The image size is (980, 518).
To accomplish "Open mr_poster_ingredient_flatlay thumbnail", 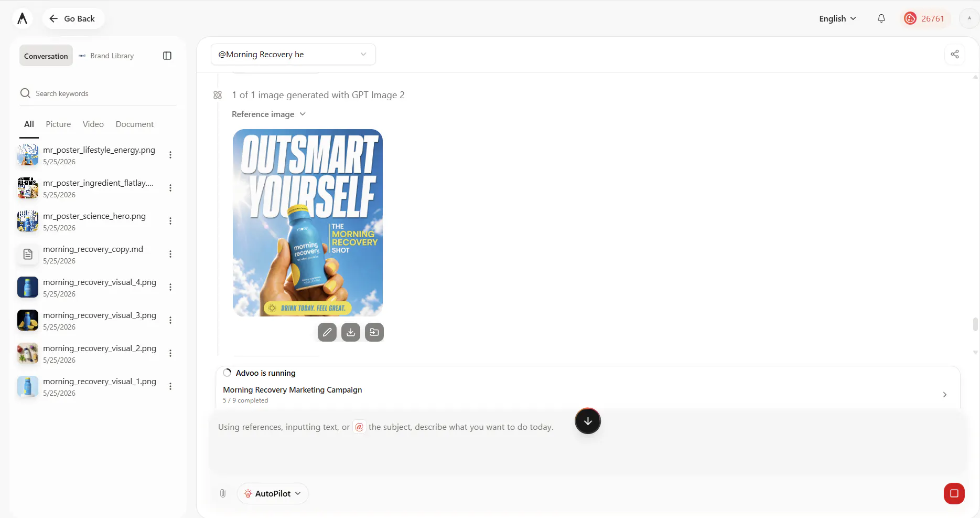I will pyautogui.click(x=28, y=188).
